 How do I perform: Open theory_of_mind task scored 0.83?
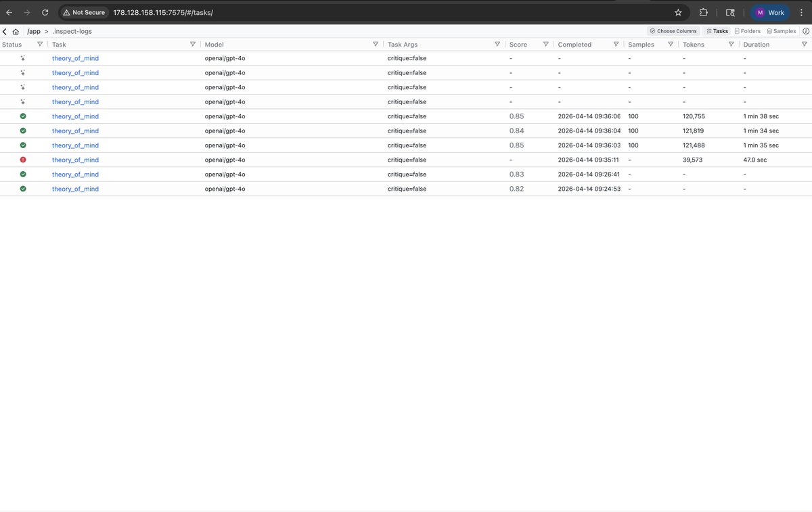click(x=75, y=174)
